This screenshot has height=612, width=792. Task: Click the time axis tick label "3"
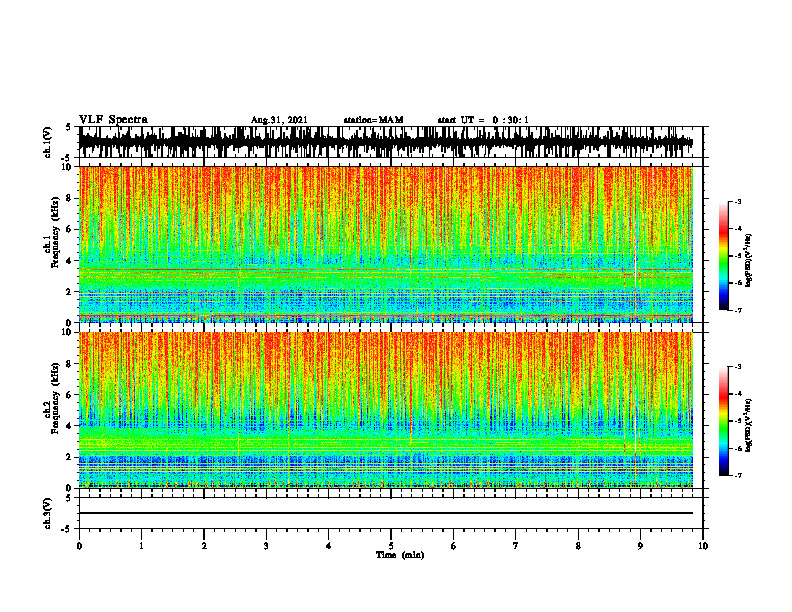coord(266,546)
